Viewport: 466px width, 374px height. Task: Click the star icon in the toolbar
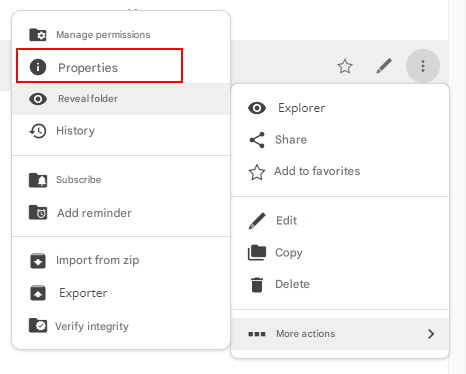click(x=345, y=66)
